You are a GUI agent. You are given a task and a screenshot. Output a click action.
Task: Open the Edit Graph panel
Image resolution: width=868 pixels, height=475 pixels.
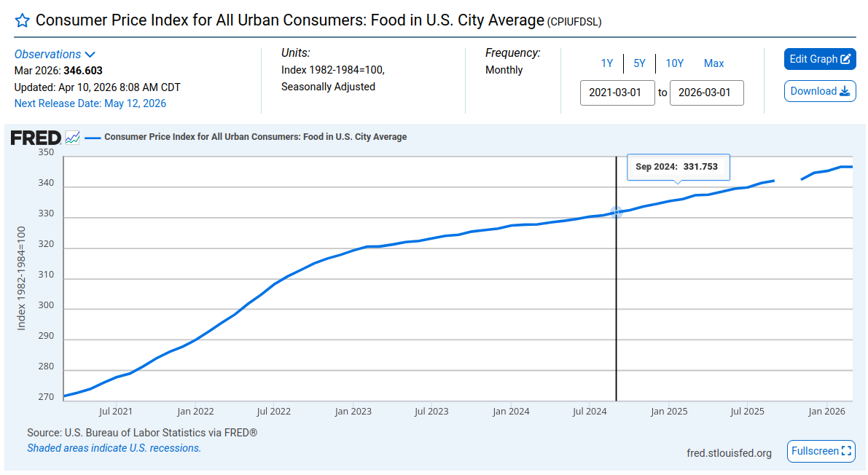820,59
